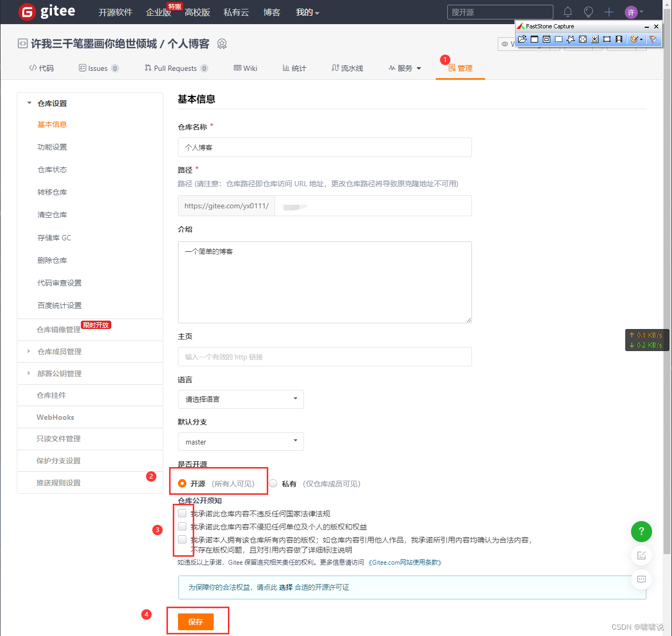
Task: Capture fixed-size region with FastStone
Action: pos(607,39)
